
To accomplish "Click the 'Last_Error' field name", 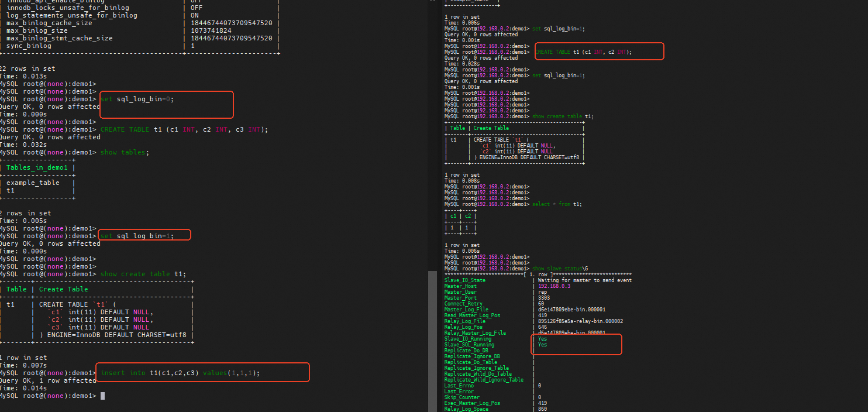I will pos(459,392).
